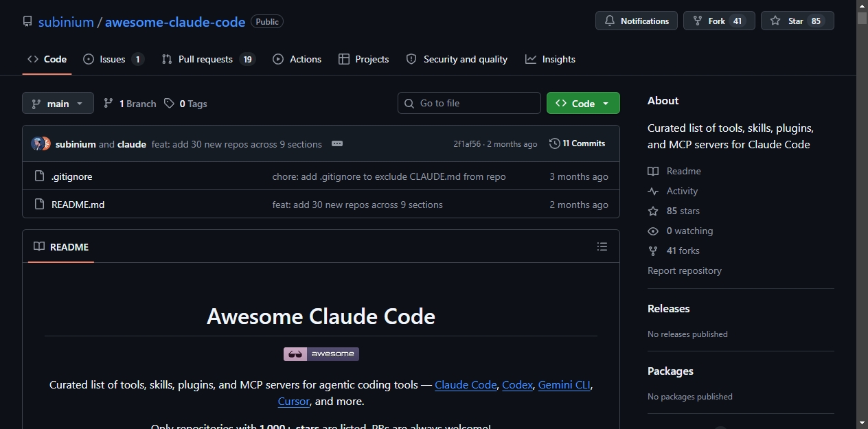Click the file icon next to README.md
The height and width of the screenshot is (429, 868).
click(40, 205)
